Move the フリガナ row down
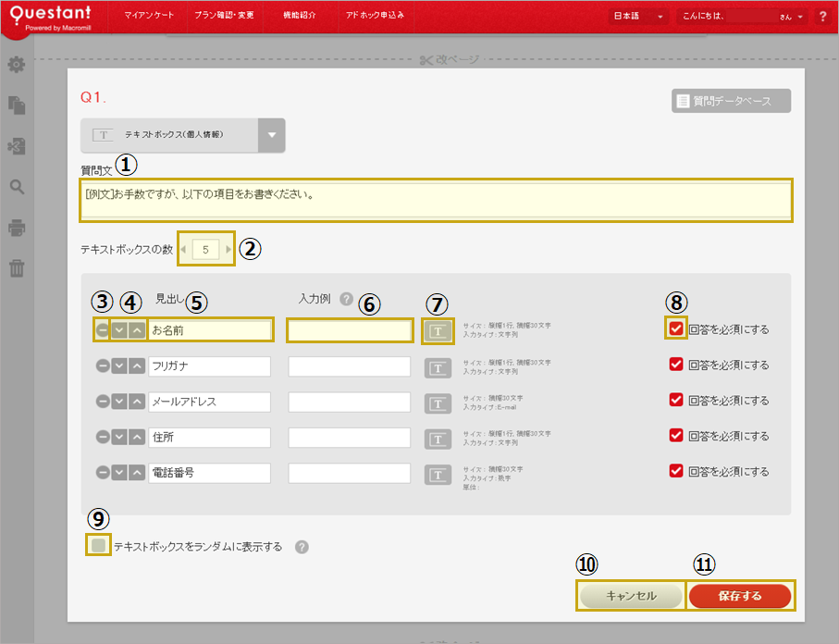This screenshot has width=839, height=644. pos(119,366)
